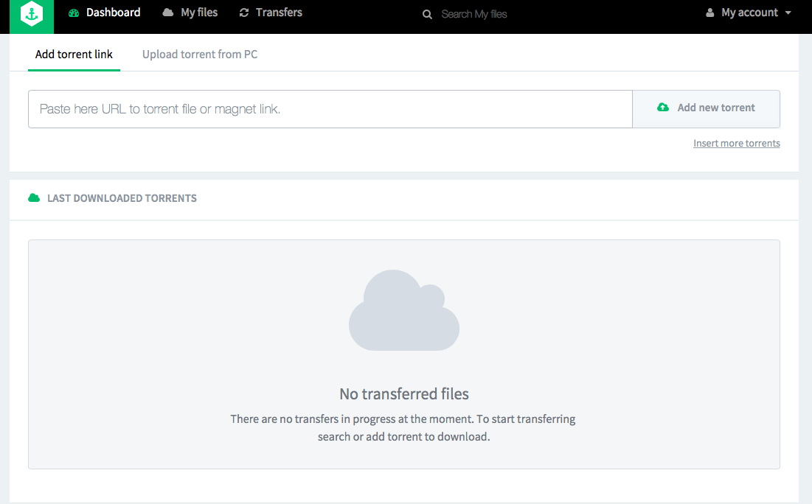Open the My account menu

[x=749, y=13]
